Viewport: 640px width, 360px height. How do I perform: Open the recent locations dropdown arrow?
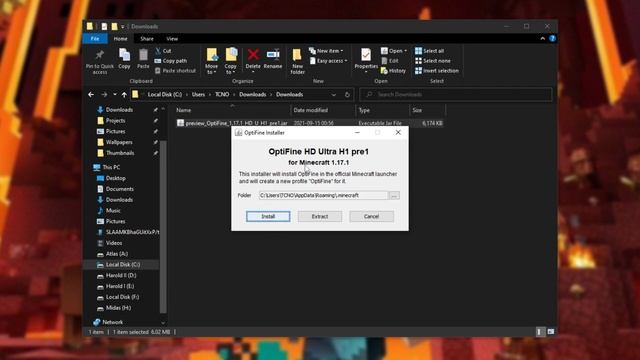click(115, 95)
